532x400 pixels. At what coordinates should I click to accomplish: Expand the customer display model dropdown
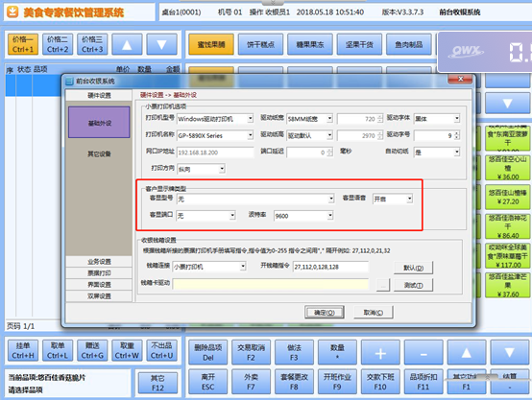tap(331, 199)
